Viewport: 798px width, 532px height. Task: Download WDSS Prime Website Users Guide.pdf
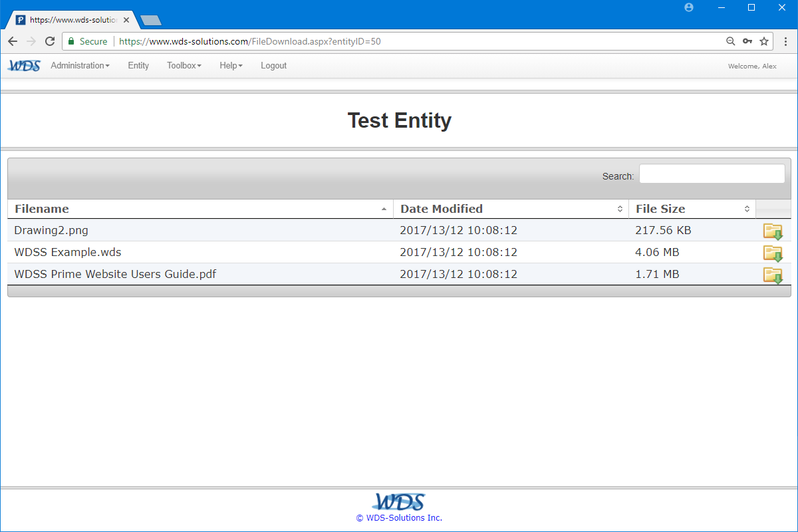point(773,275)
